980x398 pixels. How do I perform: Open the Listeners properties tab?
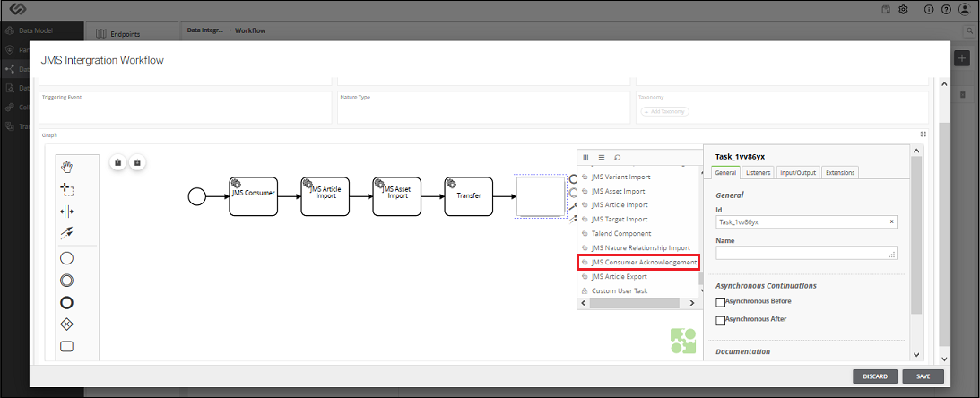pos(759,172)
